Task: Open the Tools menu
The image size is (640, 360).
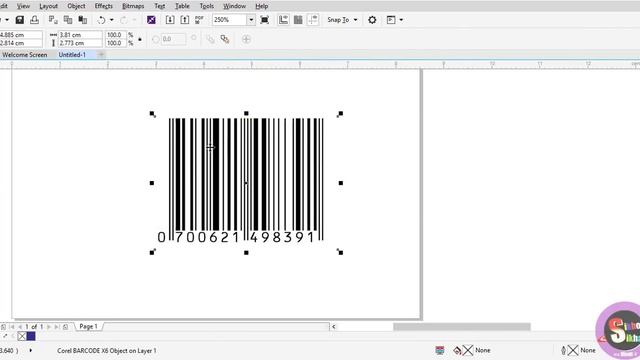Action: (x=207, y=6)
